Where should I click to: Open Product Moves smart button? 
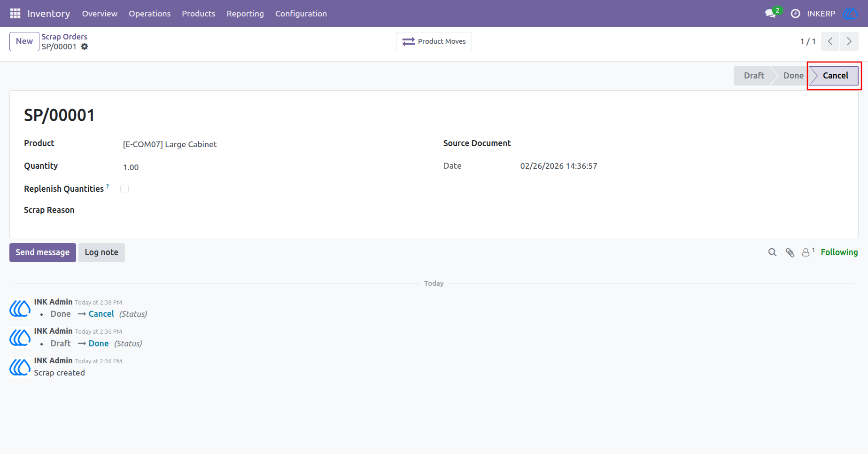pyautogui.click(x=434, y=41)
